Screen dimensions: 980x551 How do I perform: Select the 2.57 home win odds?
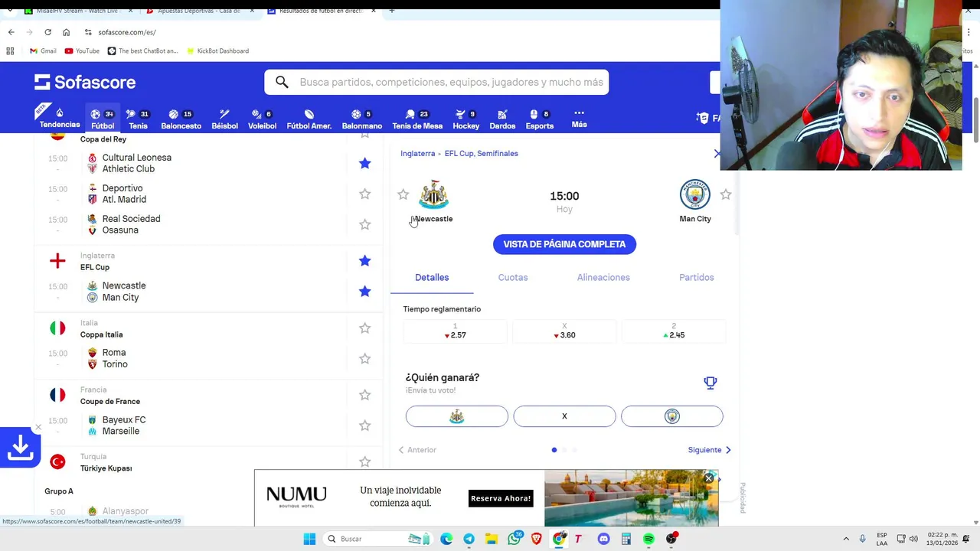[455, 331]
